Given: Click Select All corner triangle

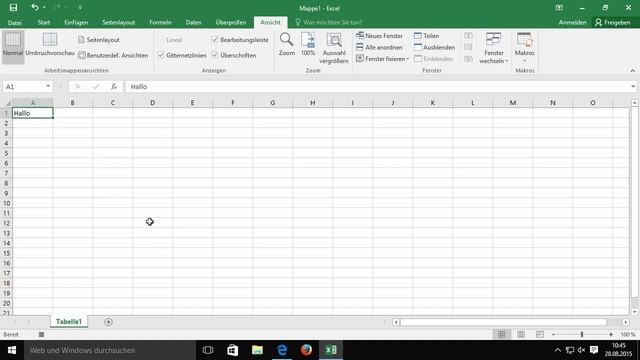Looking at the screenshot, I should click(8, 103).
